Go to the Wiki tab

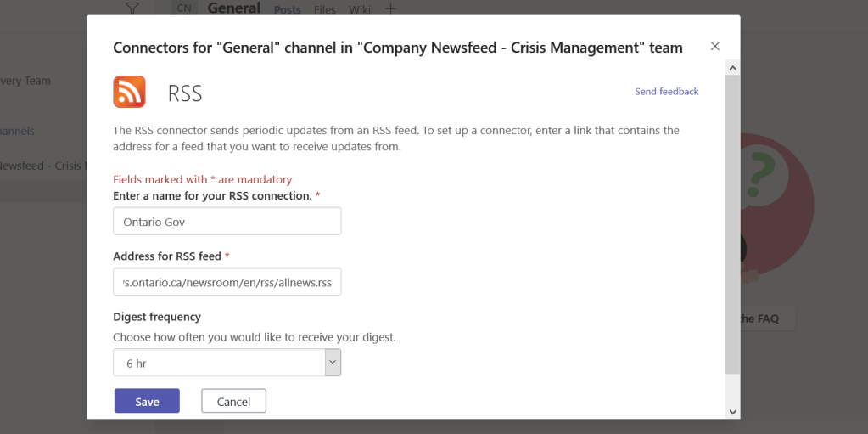(359, 9)
